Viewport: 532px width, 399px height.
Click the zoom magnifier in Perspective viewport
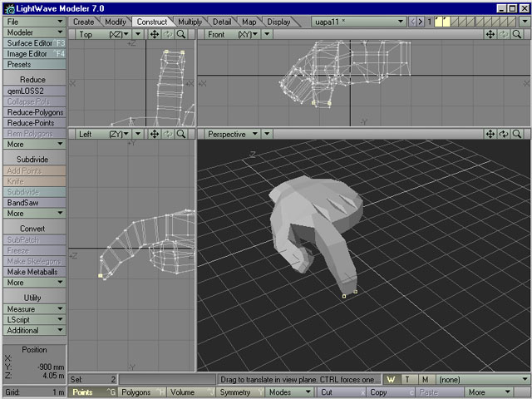point(518,133)
